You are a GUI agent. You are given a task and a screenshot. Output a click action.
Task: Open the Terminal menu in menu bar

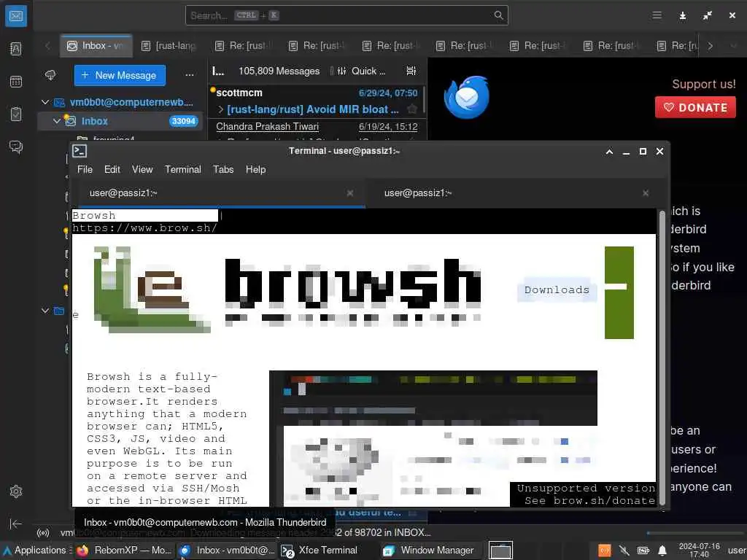tap(183, 169)
